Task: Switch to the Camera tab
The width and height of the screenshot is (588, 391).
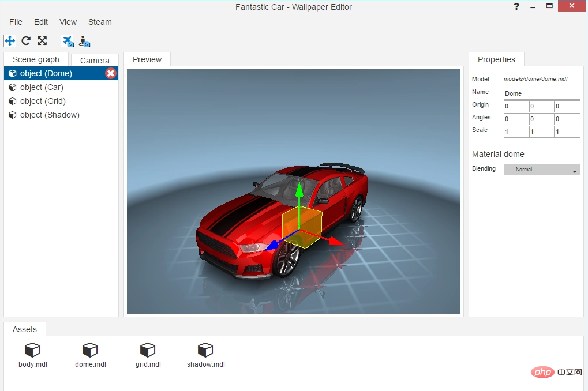Action: 95,60
